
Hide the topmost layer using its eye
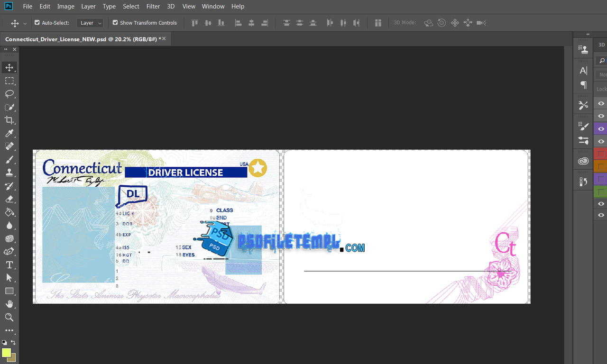[x=601, y=103]
